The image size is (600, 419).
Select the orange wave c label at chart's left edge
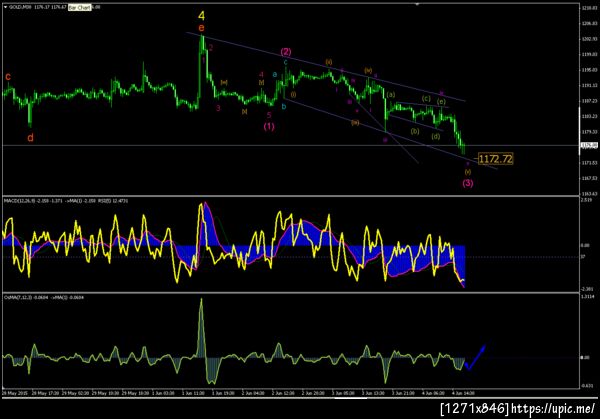[x=8, y=77]
